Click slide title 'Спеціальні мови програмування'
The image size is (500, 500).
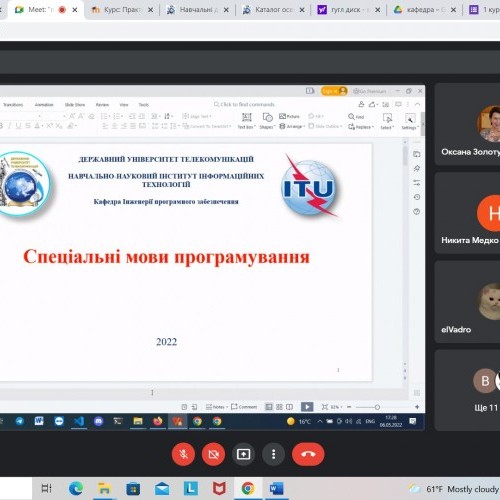(x=166, y=257)
